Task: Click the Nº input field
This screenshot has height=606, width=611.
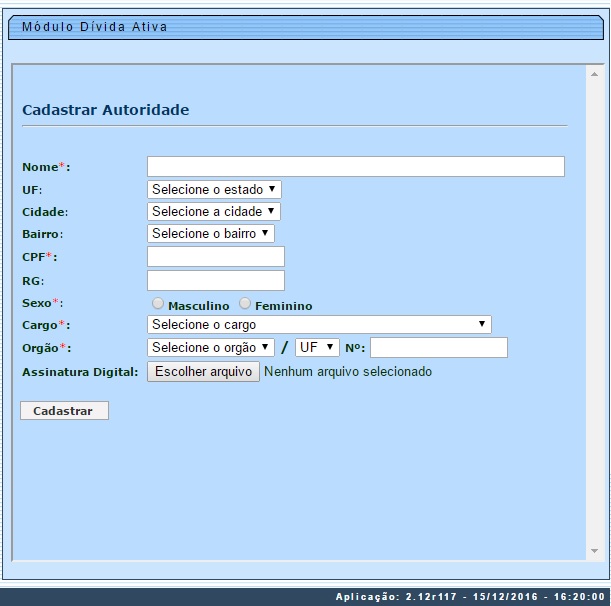Action: point(438,347)
